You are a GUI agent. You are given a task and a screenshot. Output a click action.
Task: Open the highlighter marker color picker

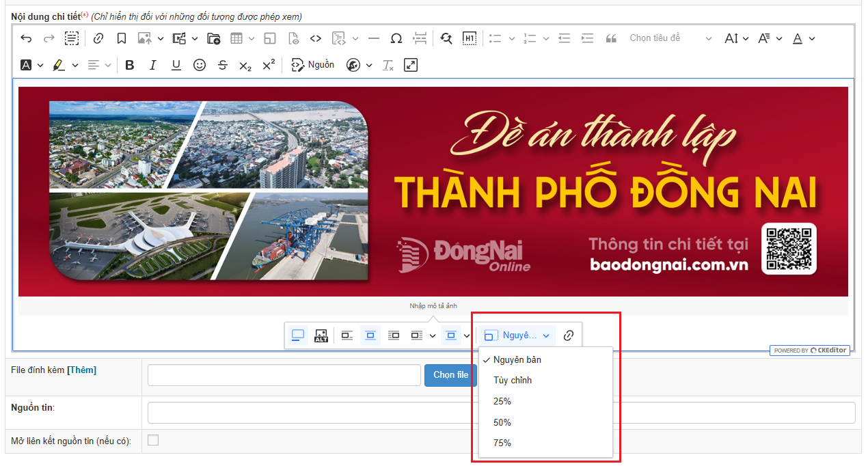click(x=75, y=65)
